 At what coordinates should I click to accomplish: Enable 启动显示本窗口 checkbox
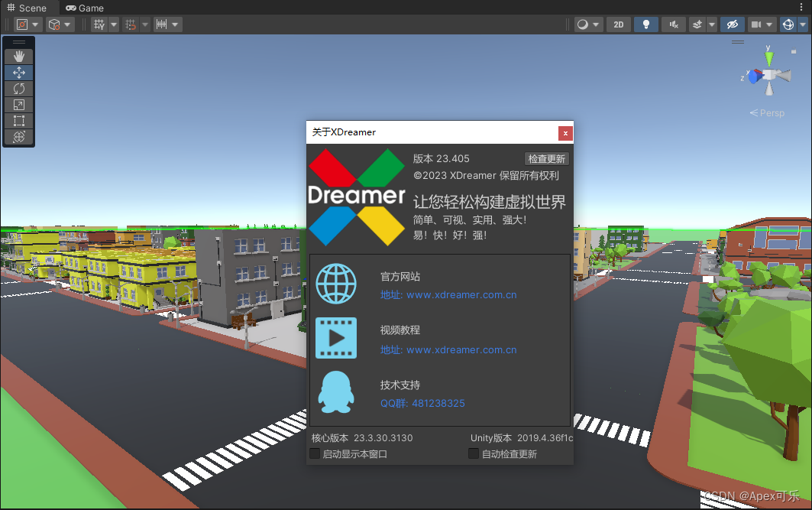pyautogui.click(x=315, y=453)
